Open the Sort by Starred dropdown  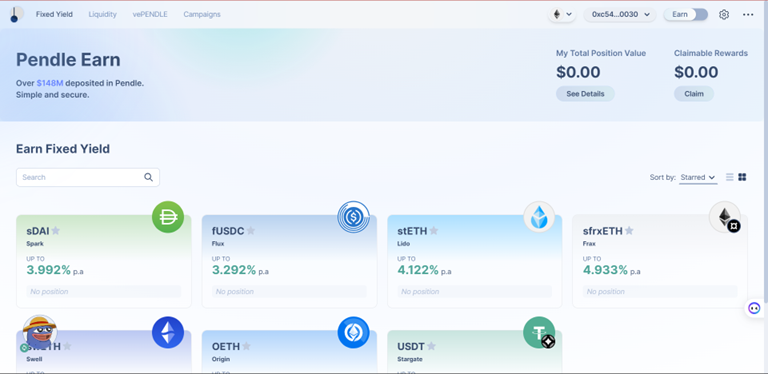click(x=698, y=177)
